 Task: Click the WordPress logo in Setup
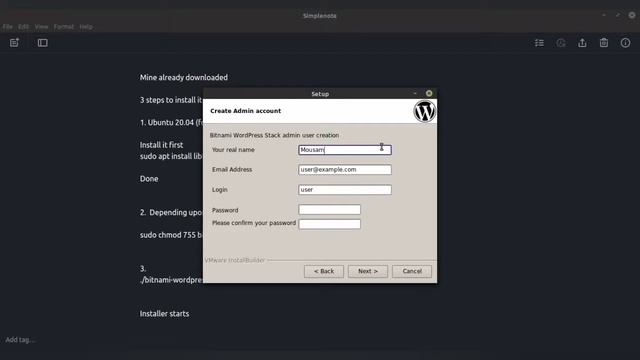point(424,111)
